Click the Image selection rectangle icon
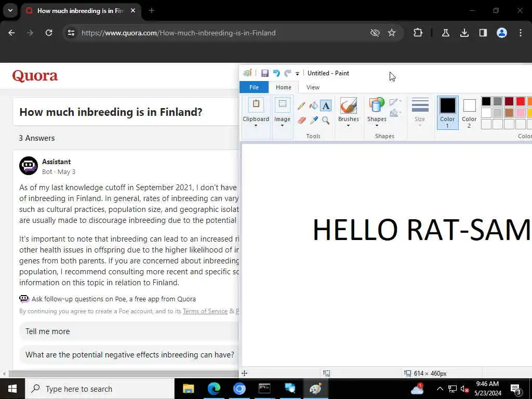Screen dimensions: 532x399 282,104
